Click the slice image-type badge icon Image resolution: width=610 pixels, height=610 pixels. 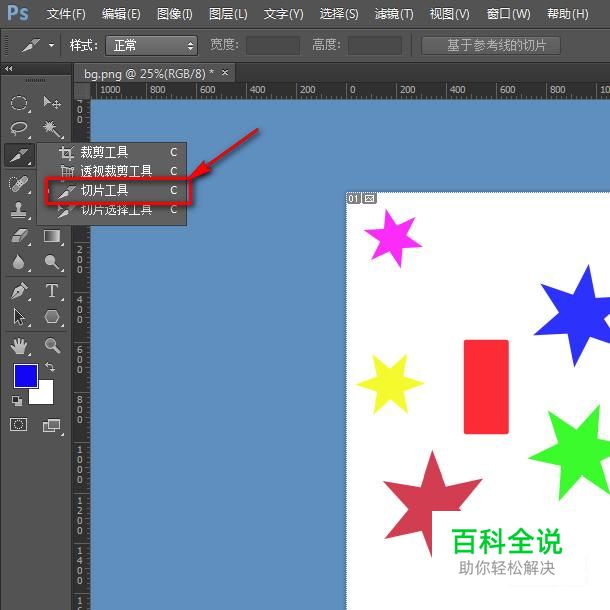(x=370, y=198)
